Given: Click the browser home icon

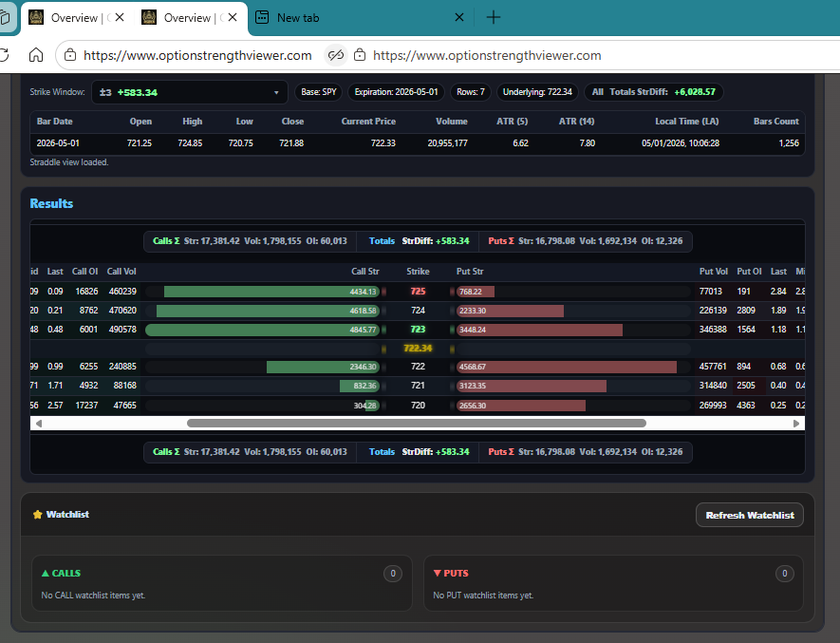Looking at the screenshot, I should 36,55.
